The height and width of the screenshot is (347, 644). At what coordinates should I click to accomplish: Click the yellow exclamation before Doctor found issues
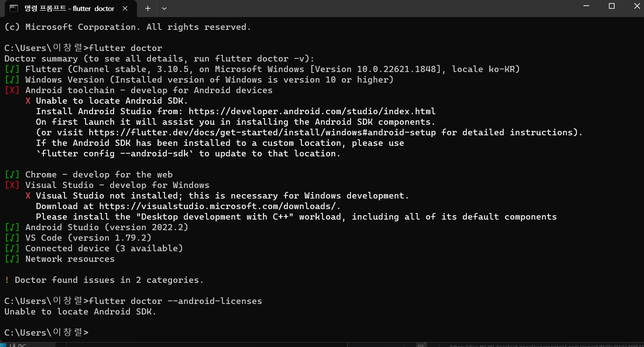coord(7,280)
